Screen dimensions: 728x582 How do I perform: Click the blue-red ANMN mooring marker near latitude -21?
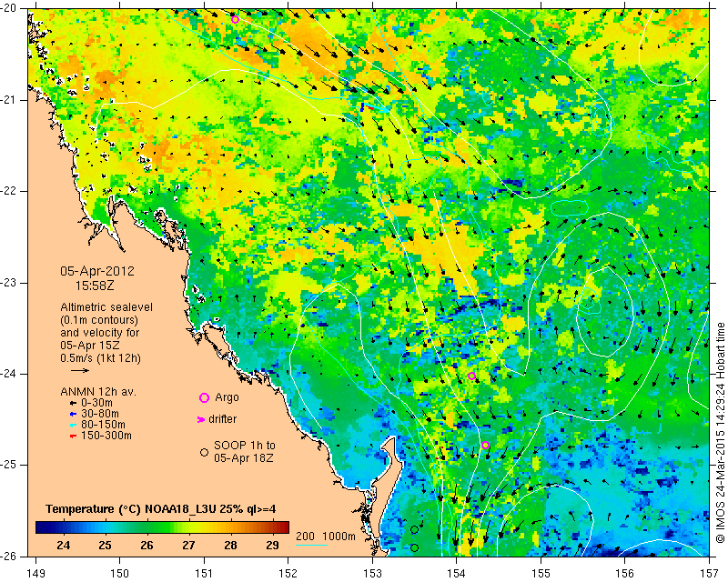[x=366, y=106]
